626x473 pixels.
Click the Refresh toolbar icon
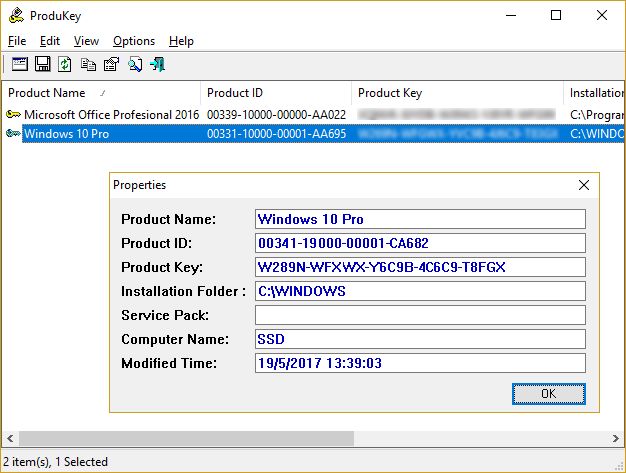[65, 64]
